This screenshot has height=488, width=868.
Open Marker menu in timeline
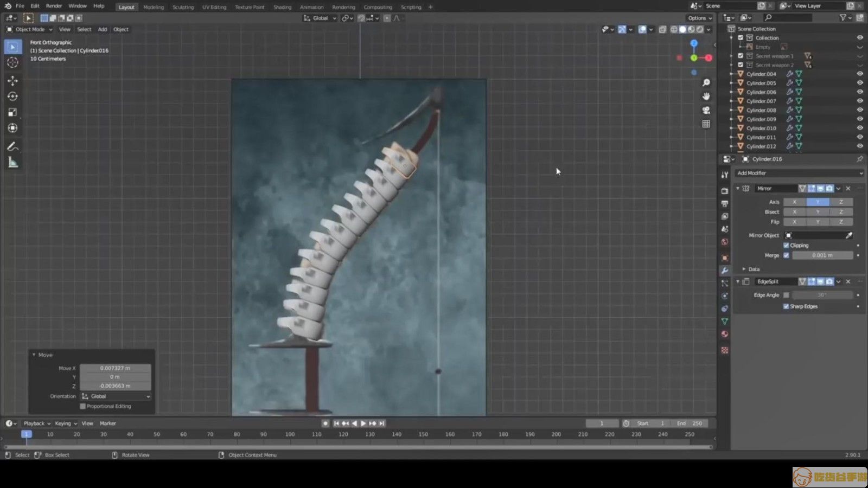(108, 423)
